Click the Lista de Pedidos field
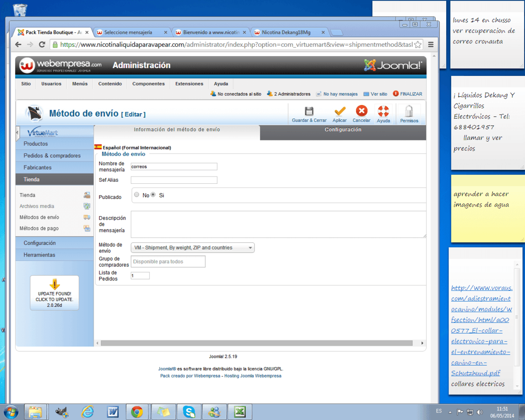Image resolution: width=525 pixels, height=420 pixels. click(140, 276)
